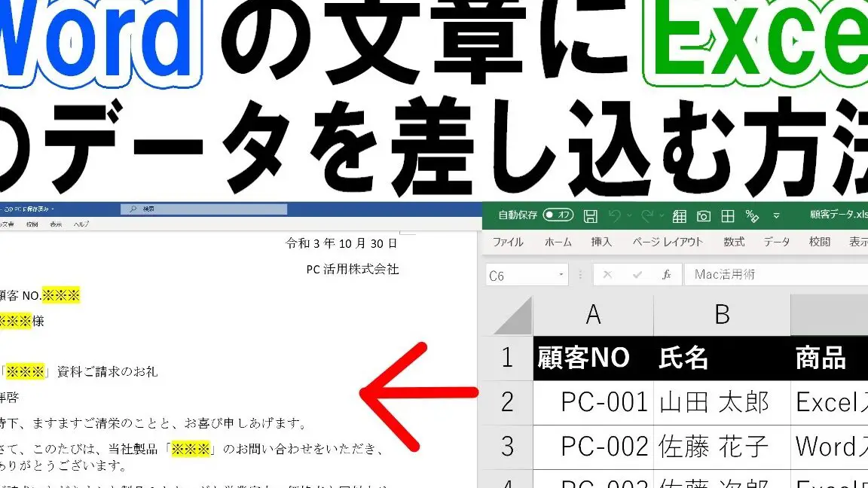Click the highlighted placeholder after 当社製品
868x488 pixels.
pos(191,449)
